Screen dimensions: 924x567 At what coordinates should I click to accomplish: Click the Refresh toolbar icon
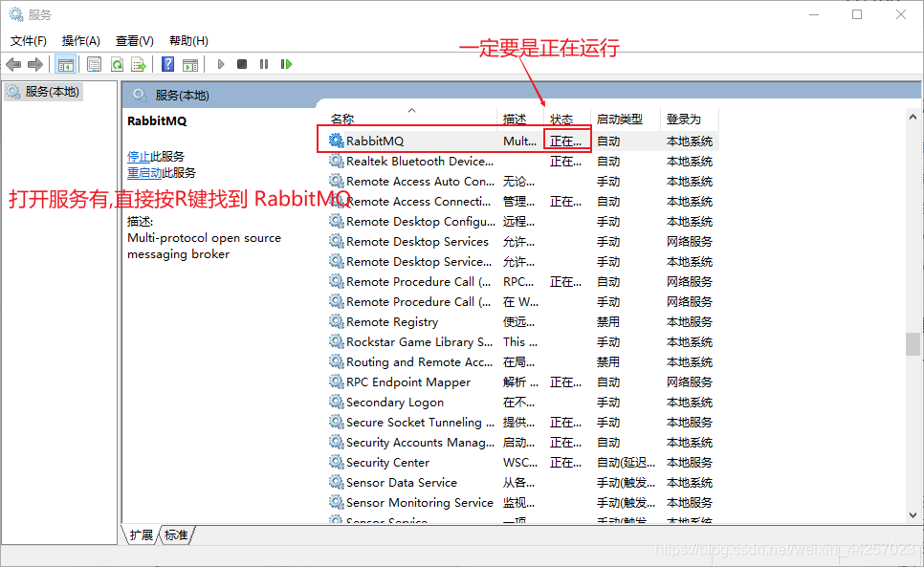tap(117, 64)
